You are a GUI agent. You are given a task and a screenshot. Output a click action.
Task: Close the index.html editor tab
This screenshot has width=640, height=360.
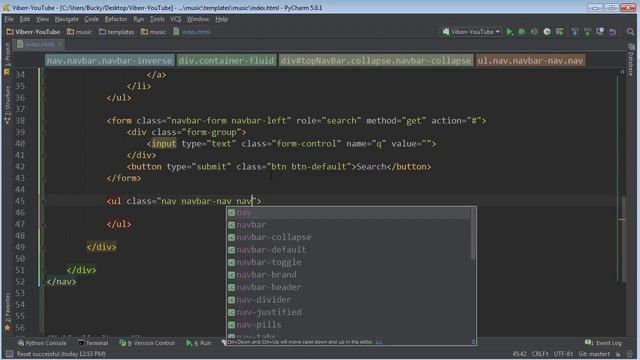tap(60, 44)
